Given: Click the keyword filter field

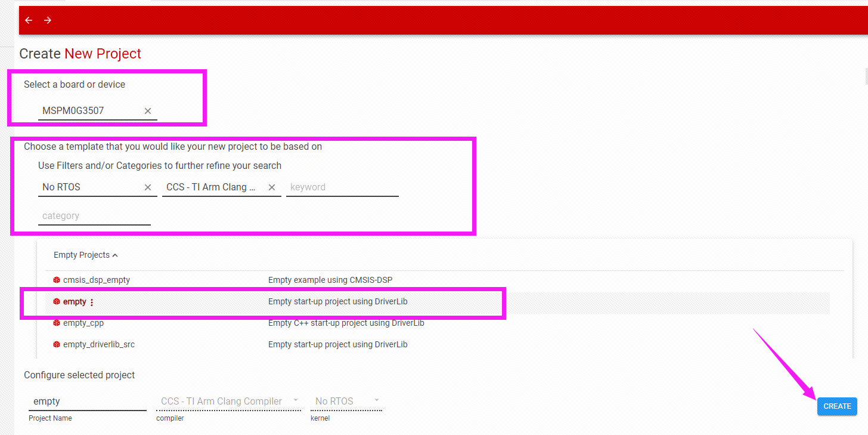Looking at the screenshot, I should click(342, 187).
